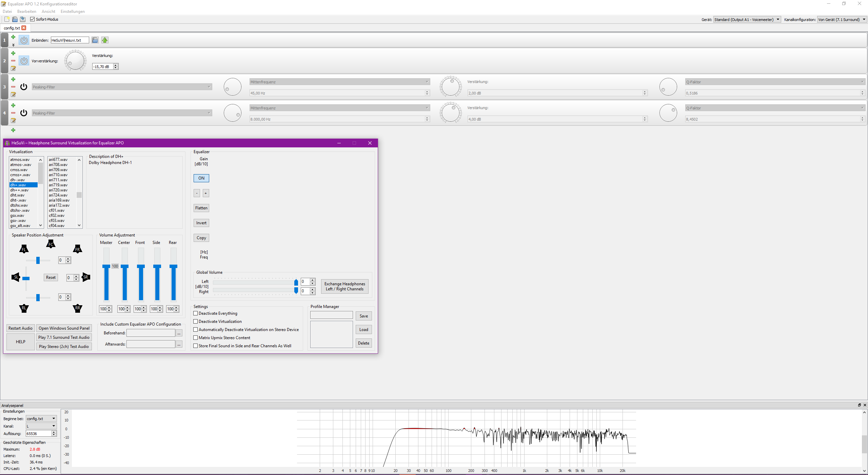Toggle power icon of filter row 3

tap(24, 87)
